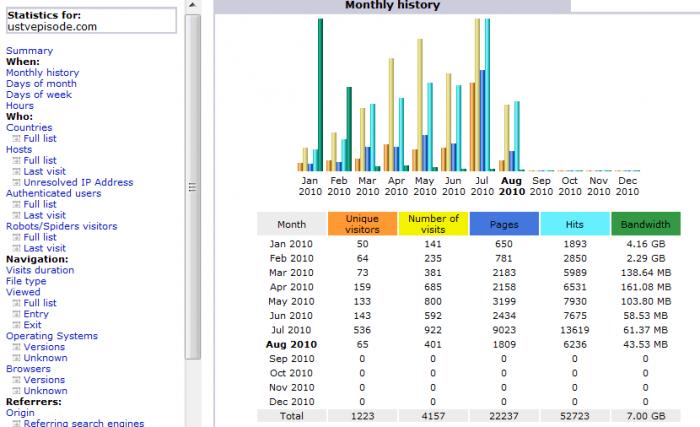Image resolution: width=700 pixels, height=427 pixels.
Task: Click icon beside Robots/Spiders Full list
Action: tap(17, 237)
